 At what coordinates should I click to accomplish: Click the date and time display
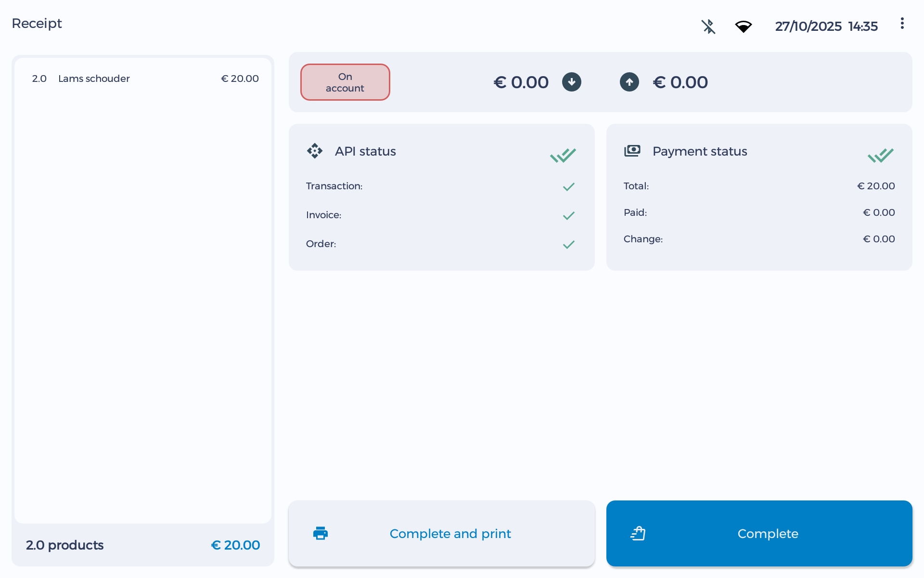(826, 26)
